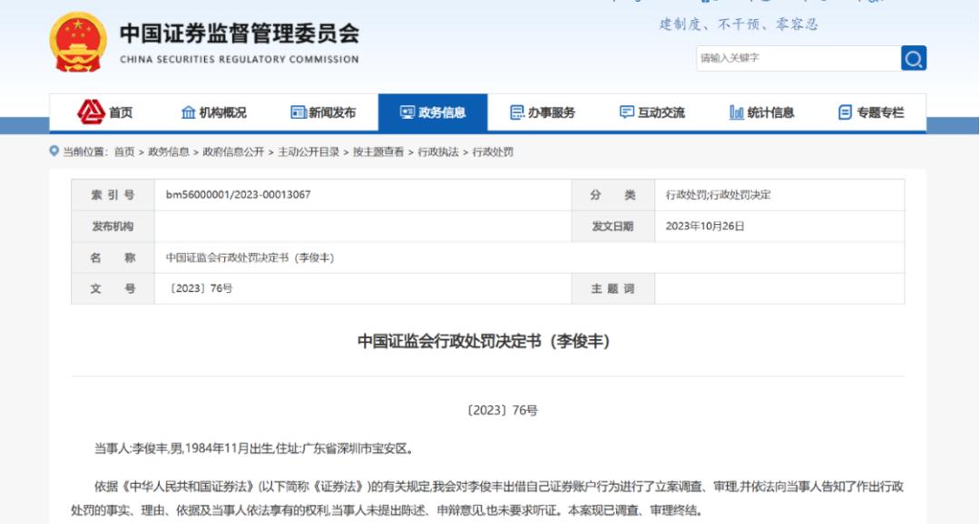
Task: Open the 互动交流 navigation tab
Action: coord(652,112)
